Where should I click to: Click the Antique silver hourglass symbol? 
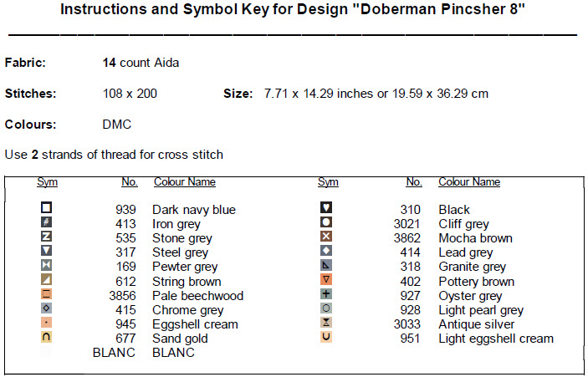tap(327, 323)
